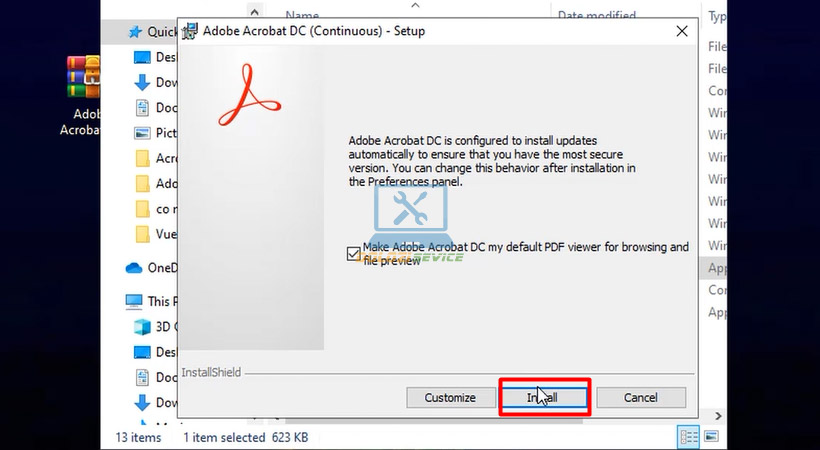Click the blue Downloads arrow under Quick access
The width and height of the screenshot is (820, 450).
coord(142,82)
